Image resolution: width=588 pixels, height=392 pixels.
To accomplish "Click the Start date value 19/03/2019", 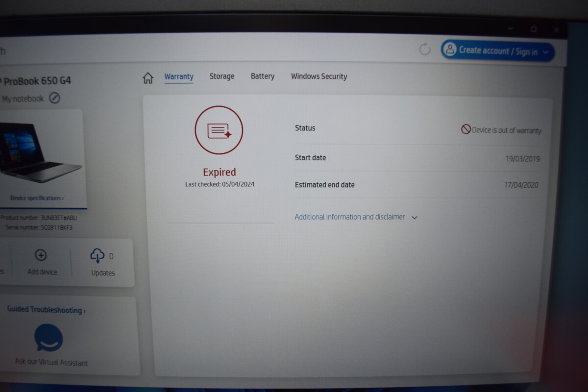I will [x=522, y=159].
